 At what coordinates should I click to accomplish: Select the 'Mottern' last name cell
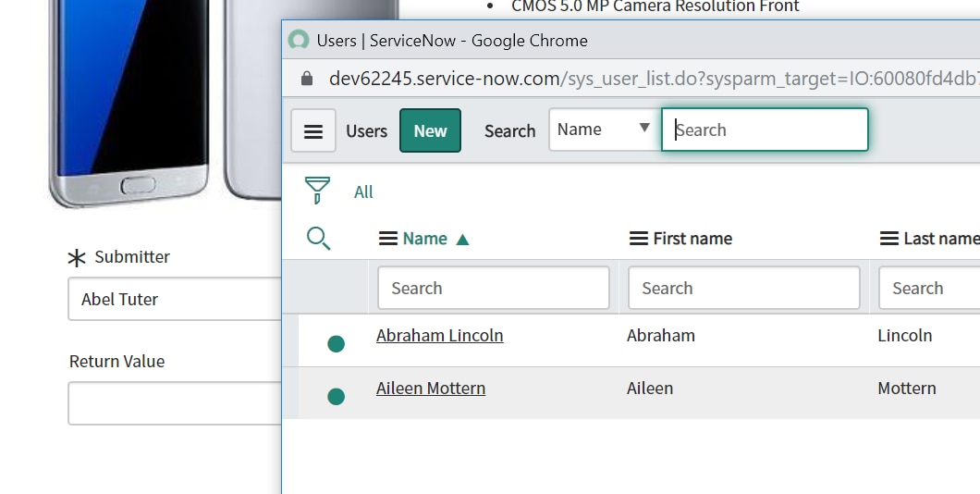click(907, 389)
